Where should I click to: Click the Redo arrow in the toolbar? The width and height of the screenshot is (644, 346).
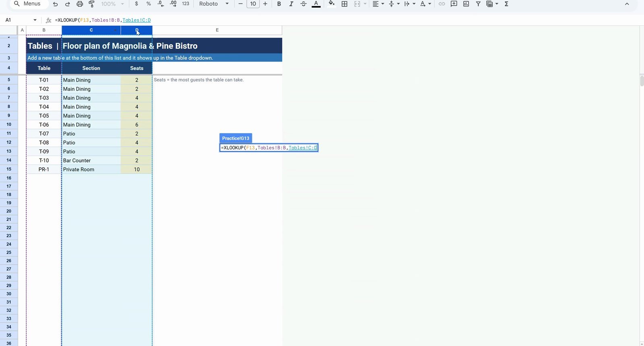click(x=68, y=4)
